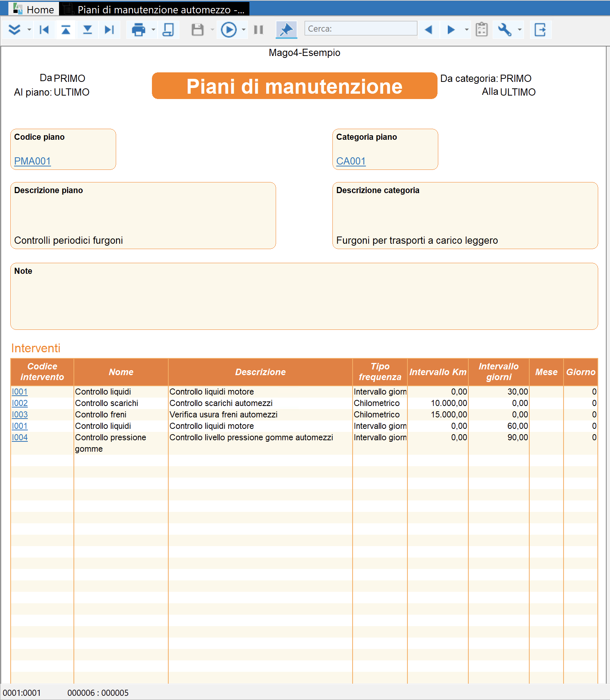Image resolution: width=610 pixels, height=700 pixels.
Task: Go to previous page with up-arrow icon
Action: [66, 29]
